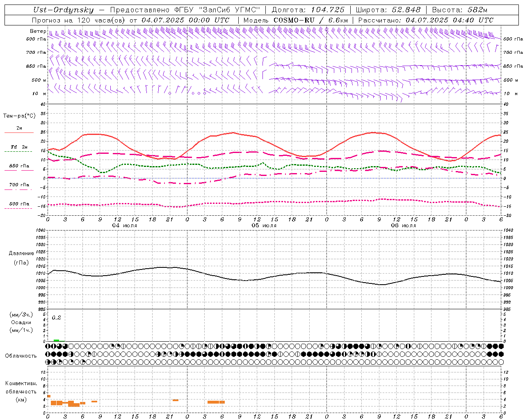Click the '04 июля' date label
Screen dimensions: 525x420
click(x=125, y=226)
